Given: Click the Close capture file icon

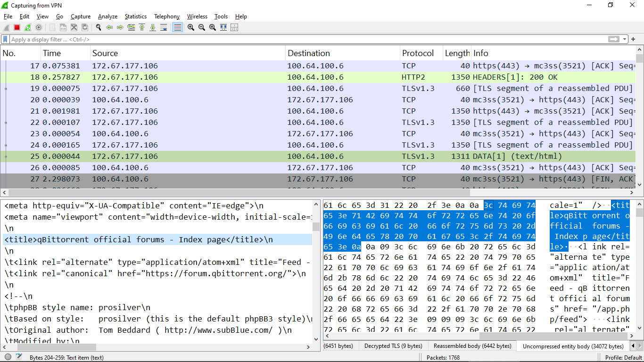Looking at the screenshot, I should (74, 28).
